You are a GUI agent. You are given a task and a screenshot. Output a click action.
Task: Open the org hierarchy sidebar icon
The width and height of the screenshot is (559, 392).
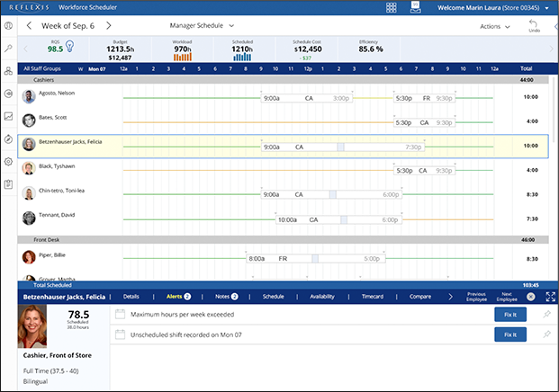point(8,70)
